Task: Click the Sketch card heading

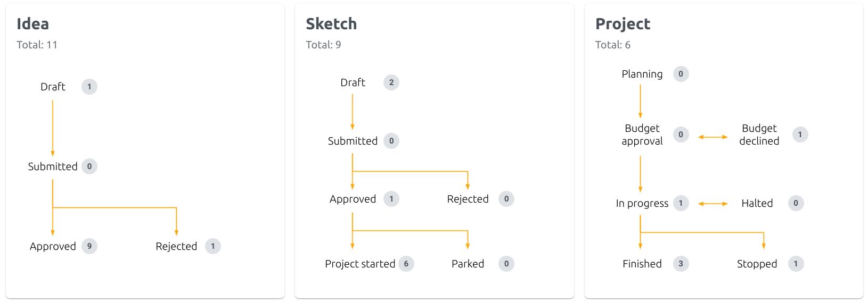Action: point(331,24)
